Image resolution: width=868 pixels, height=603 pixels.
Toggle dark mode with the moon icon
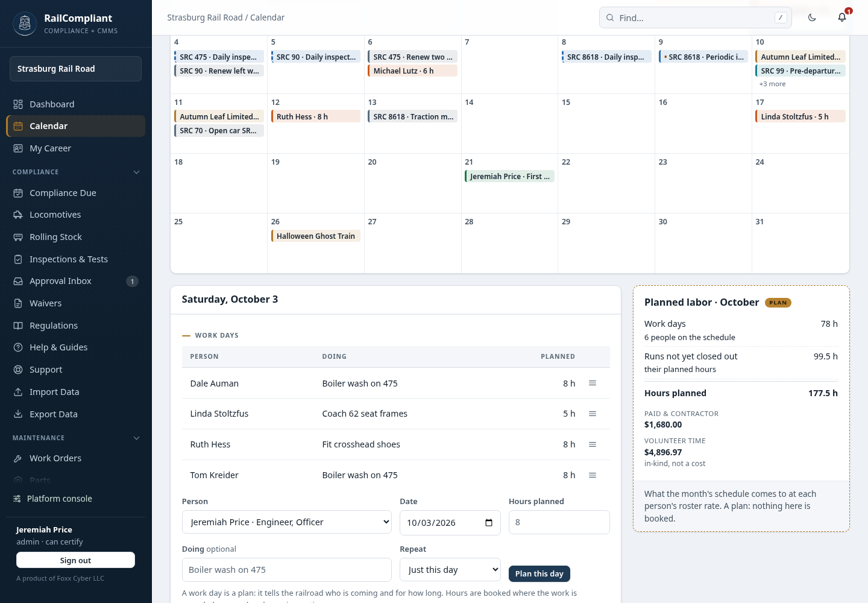[812, 17]
